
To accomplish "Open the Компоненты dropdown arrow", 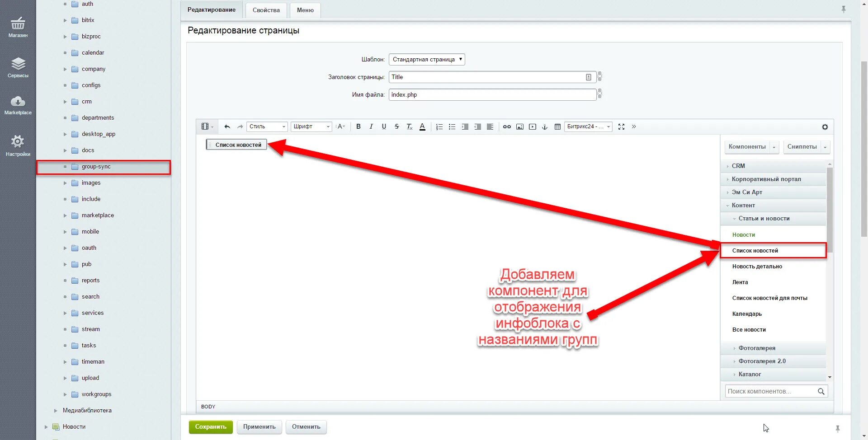I will [x=774, y=147].
